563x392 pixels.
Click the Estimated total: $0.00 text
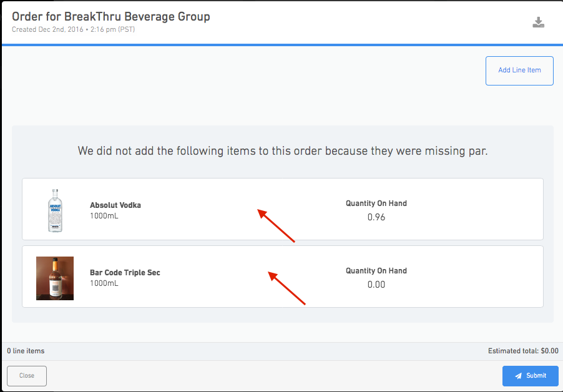click(x=523, y=351)
